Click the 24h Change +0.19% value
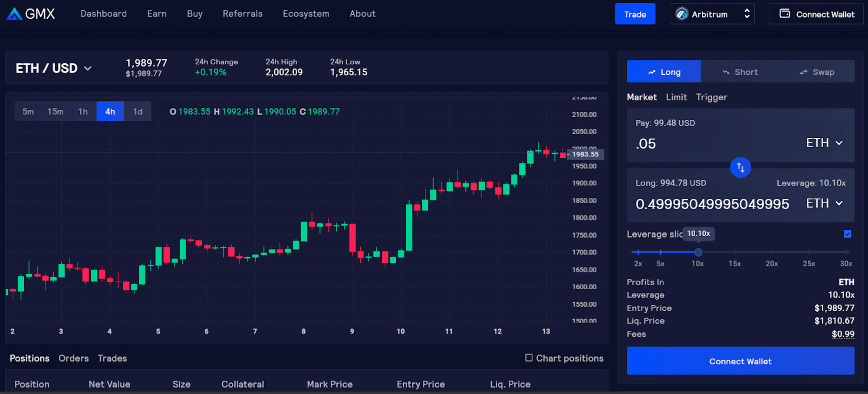Viewport: 868px width, 394px height. 210,72
